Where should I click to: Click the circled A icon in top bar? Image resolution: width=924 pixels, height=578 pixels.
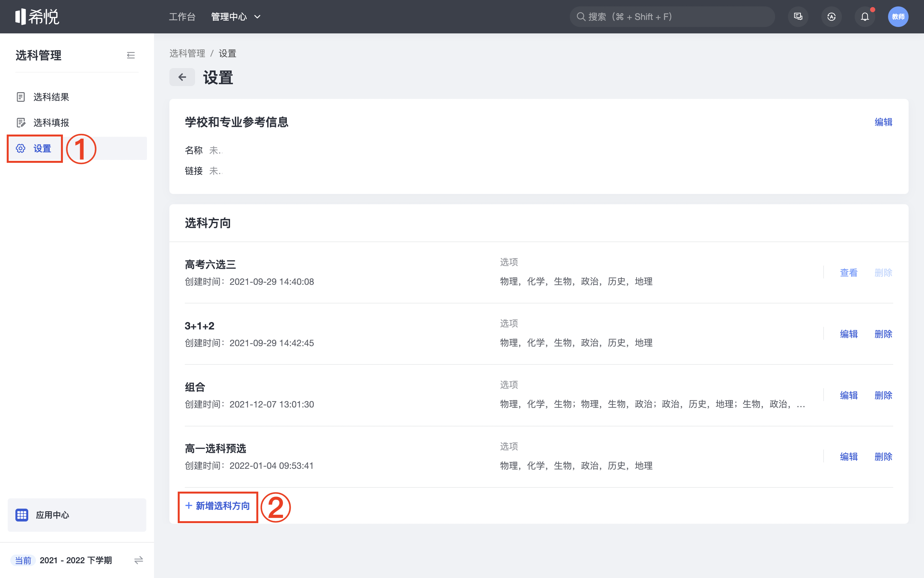click(831, 17)
